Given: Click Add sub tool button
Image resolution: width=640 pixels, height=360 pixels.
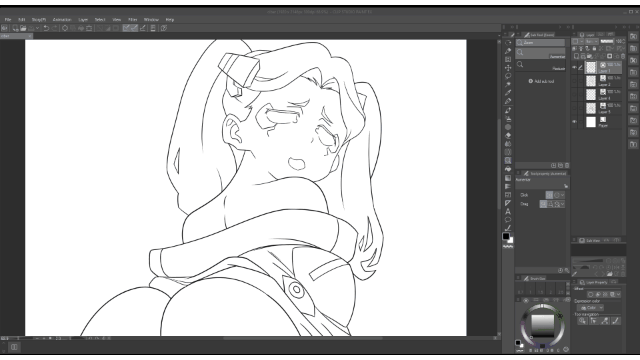Looking at the screenshot, I should (x=541, y=81).
